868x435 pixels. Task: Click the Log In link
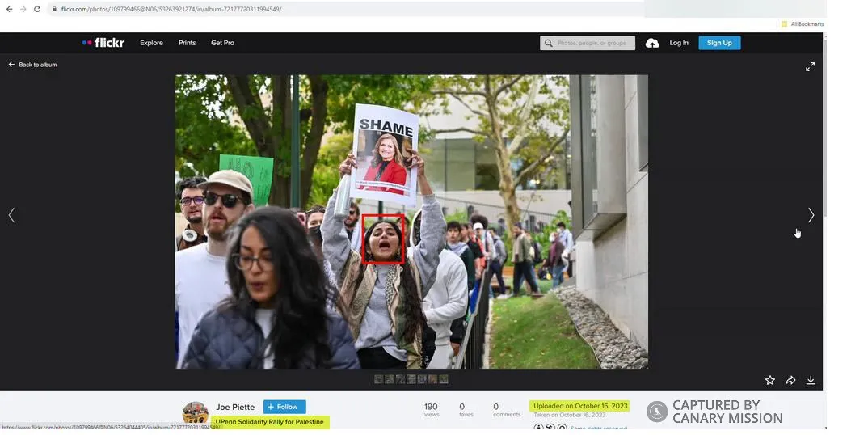coord(679,43)
